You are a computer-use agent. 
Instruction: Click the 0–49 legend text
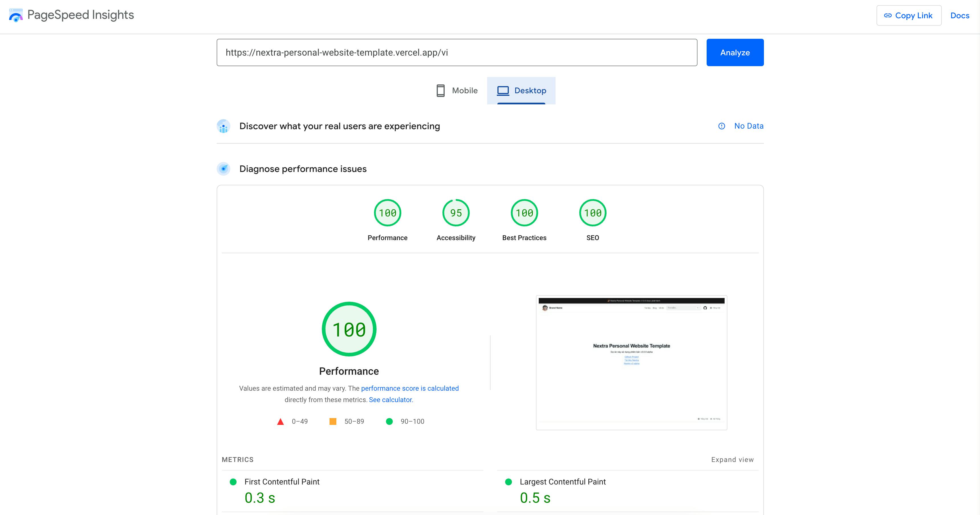tap(300, 421)
